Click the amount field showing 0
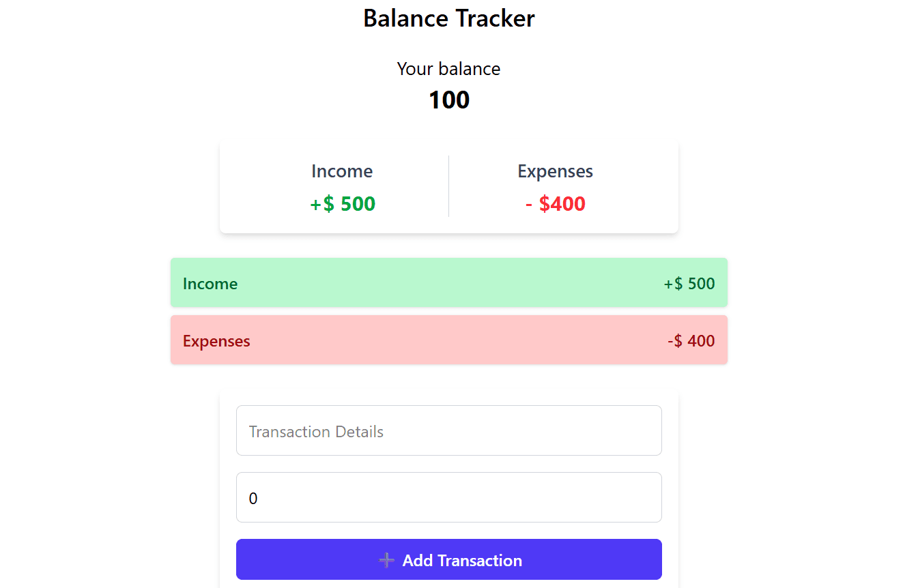The height and width of the screenshot is (588, 903). click(448, 497)
